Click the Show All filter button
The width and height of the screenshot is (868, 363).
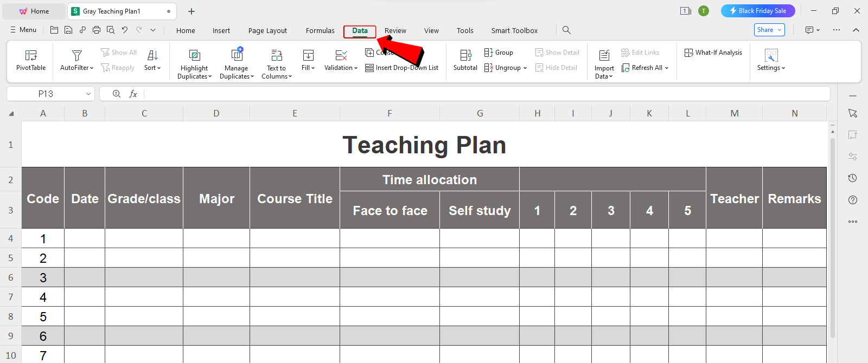119,53
